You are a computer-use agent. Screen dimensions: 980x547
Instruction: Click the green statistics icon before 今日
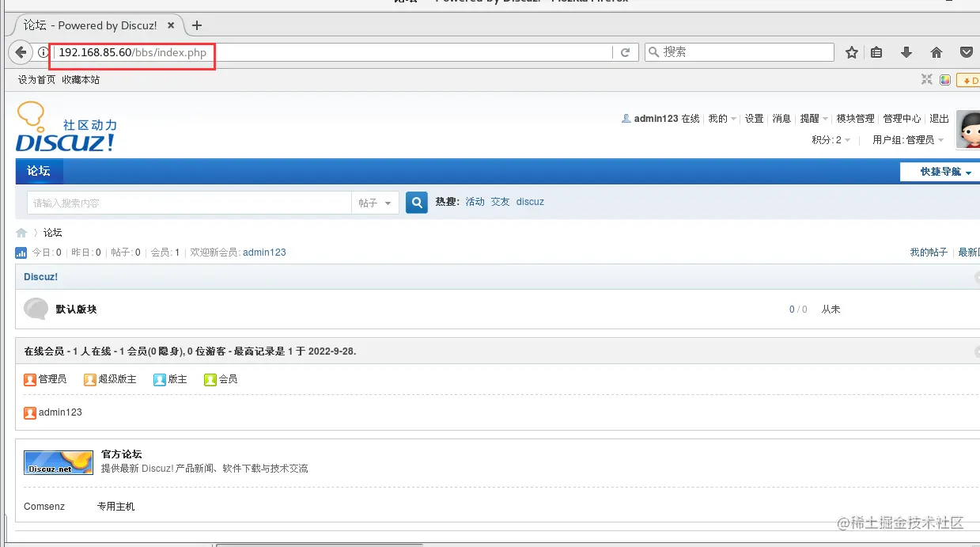pyautogui.click(x=21, y=252)
